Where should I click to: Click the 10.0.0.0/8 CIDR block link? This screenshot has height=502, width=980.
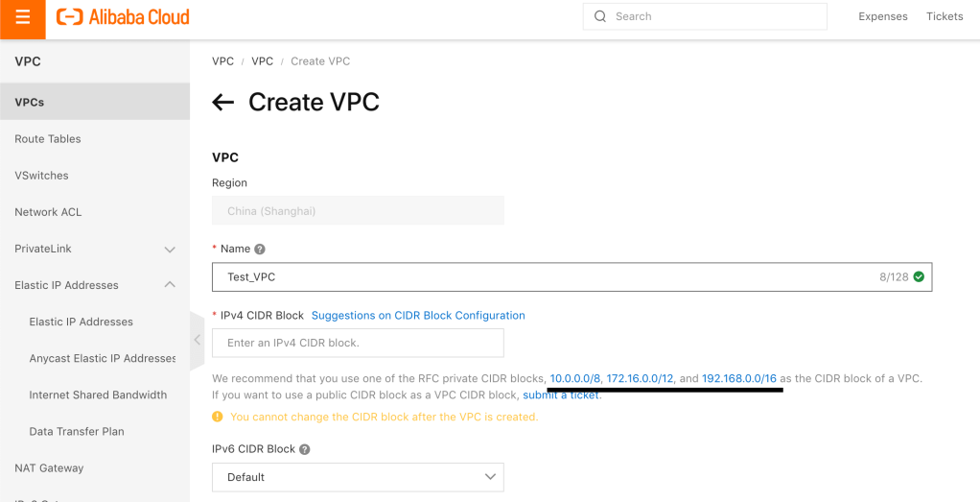point(574,378)
